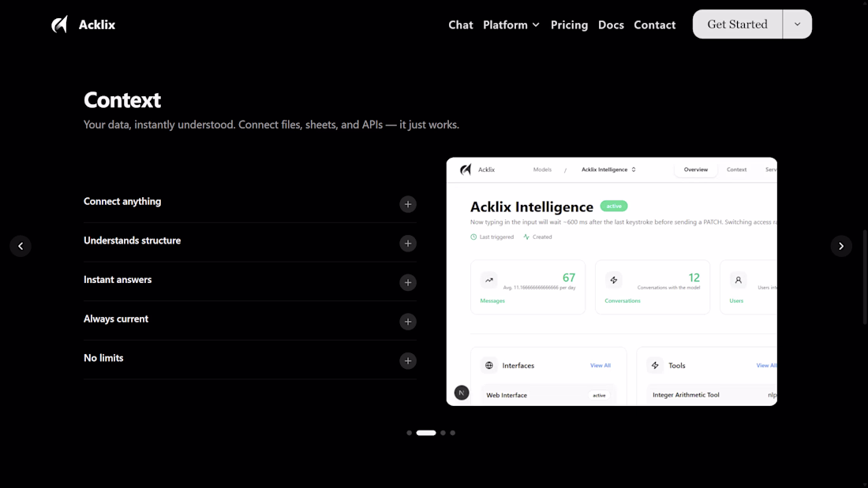Click the Messages trend chart icon
Image resolution: width=868 pixels, height=488 pixels.
488,280
